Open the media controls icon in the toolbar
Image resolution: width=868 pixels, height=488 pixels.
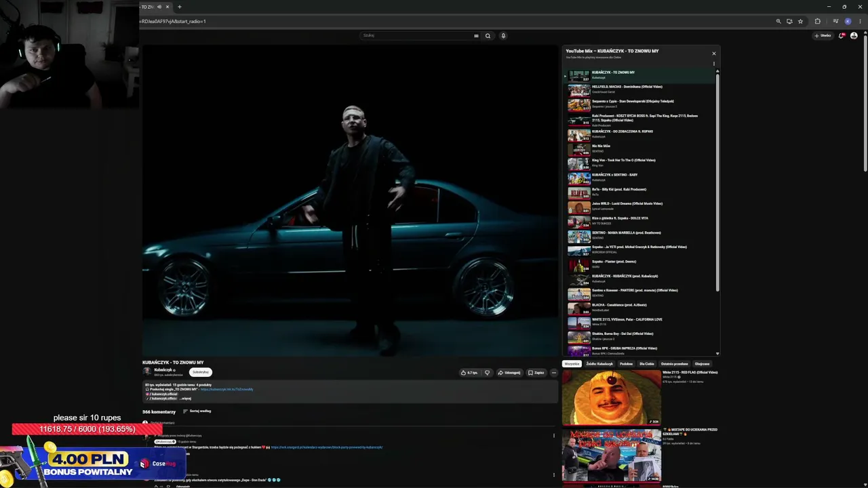[835, 21]
